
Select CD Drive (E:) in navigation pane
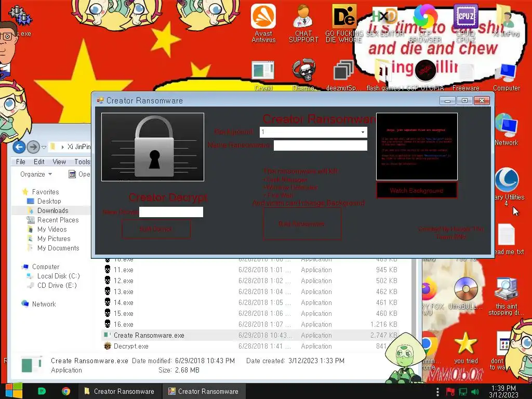57,285
